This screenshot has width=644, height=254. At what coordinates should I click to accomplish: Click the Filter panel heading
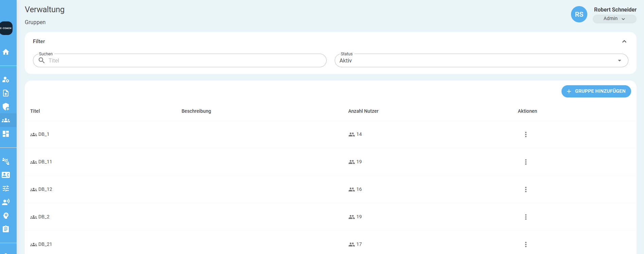point(39,41)
